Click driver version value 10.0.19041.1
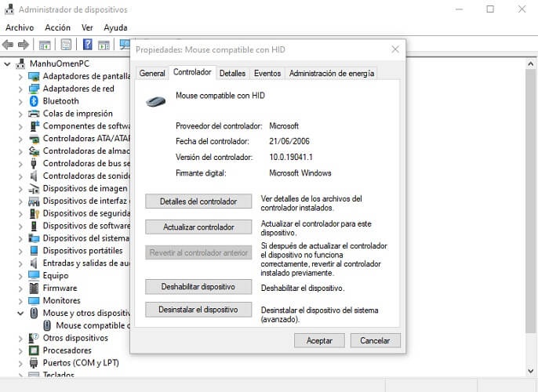This screenshot has width=538, height=392. pos(291,157)
